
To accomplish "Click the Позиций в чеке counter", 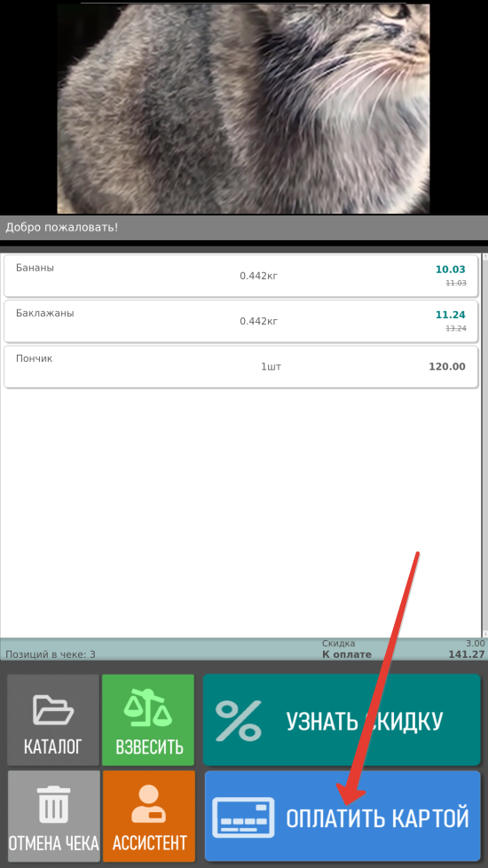I will click(51, 654).
